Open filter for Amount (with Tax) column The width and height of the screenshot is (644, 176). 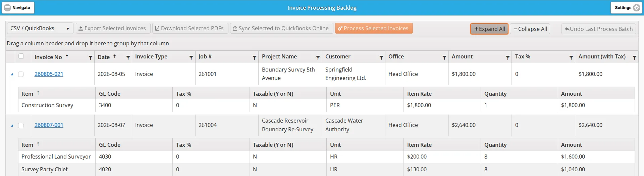[635, 58]
